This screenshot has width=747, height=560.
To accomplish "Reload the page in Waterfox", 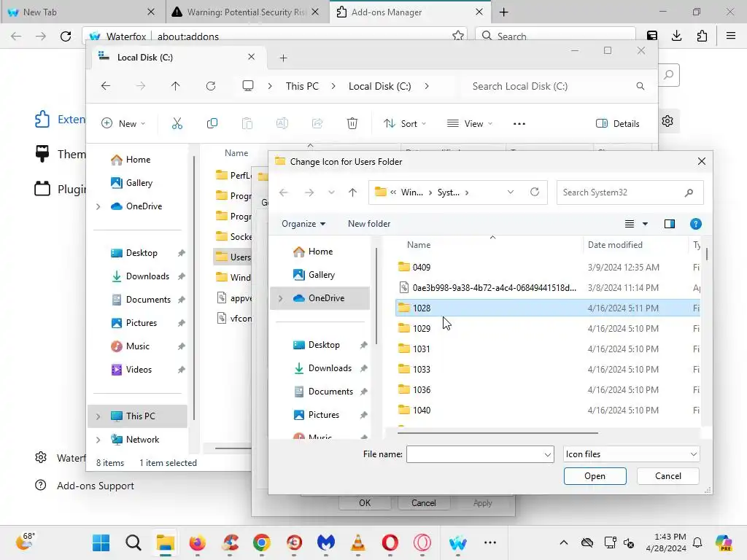I will (66, 36).
